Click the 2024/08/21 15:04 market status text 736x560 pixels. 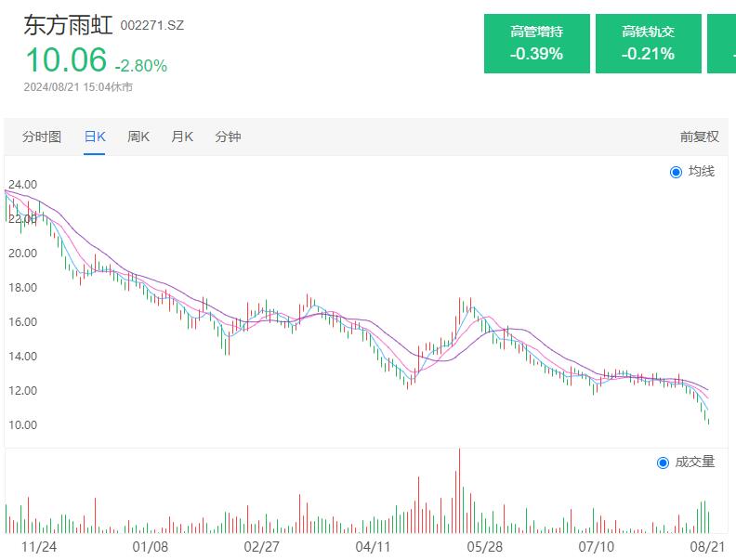[x=78, y=87]
